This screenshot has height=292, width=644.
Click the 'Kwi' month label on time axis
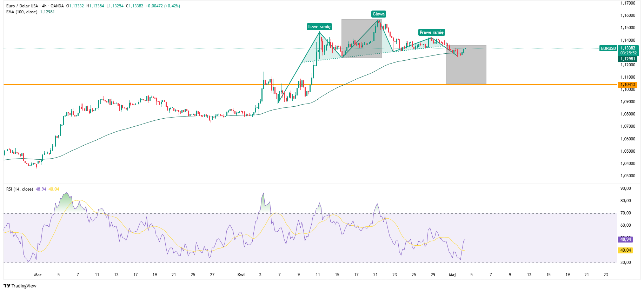(x=241, y=275)
